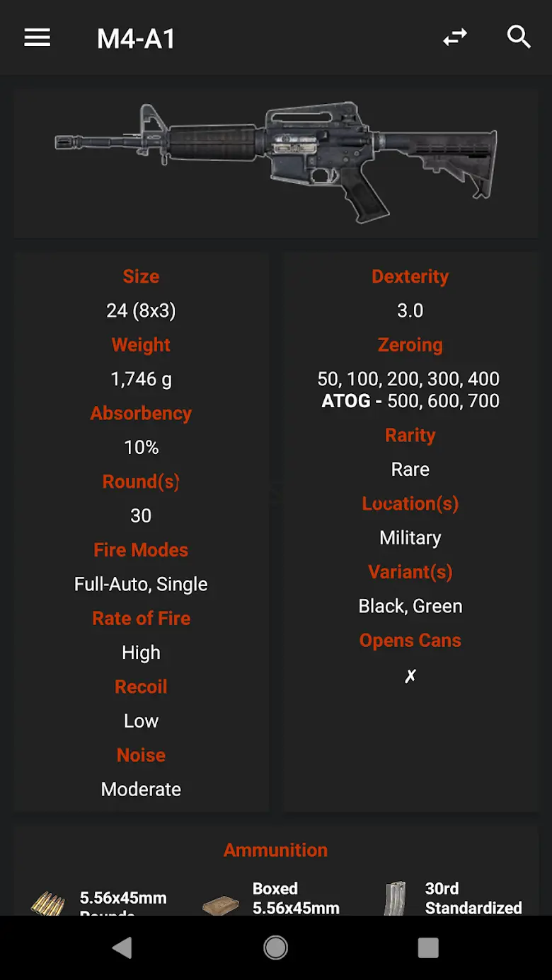Tap the Ammunition section heading
The image size is (552, 980).
pos(275,850)
